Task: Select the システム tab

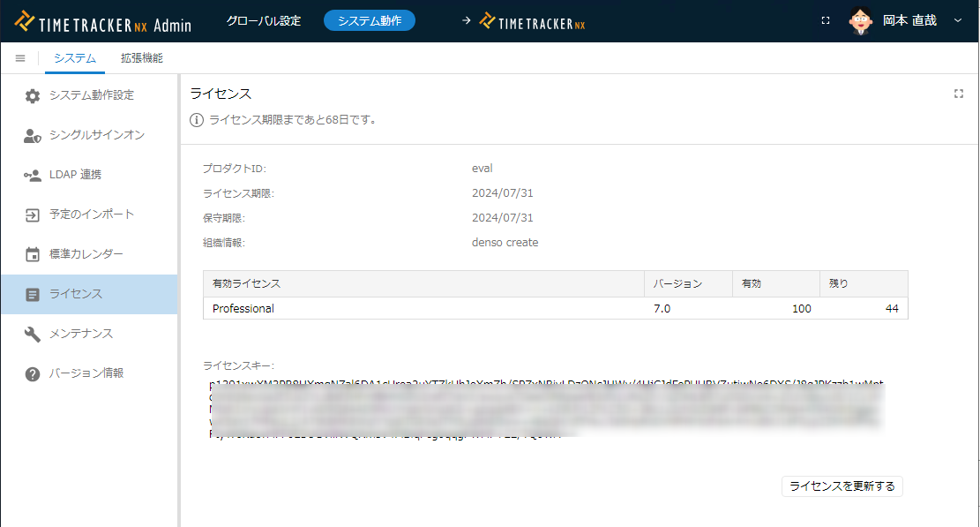Action: (75, 58)
